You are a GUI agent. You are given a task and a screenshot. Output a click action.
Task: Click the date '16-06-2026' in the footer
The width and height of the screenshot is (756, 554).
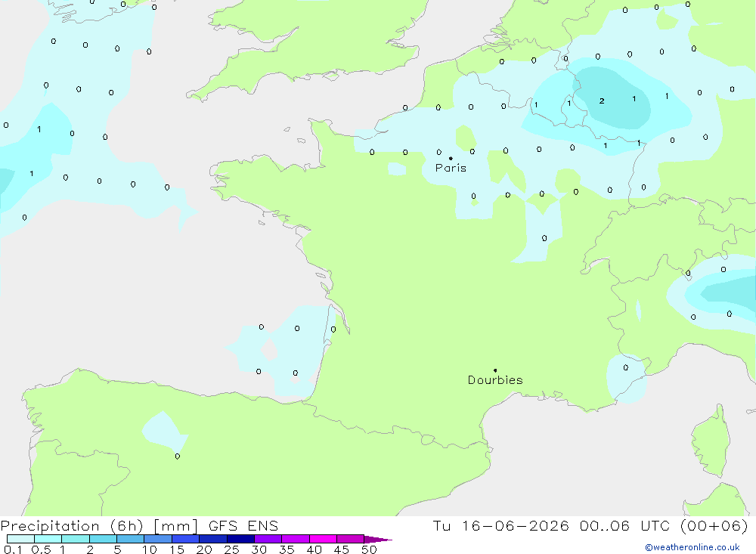point(516,525)
